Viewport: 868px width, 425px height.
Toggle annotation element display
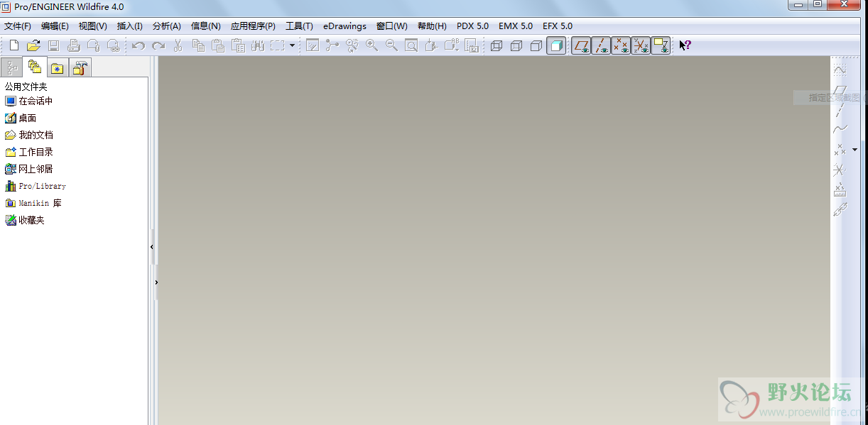[661, 45]
